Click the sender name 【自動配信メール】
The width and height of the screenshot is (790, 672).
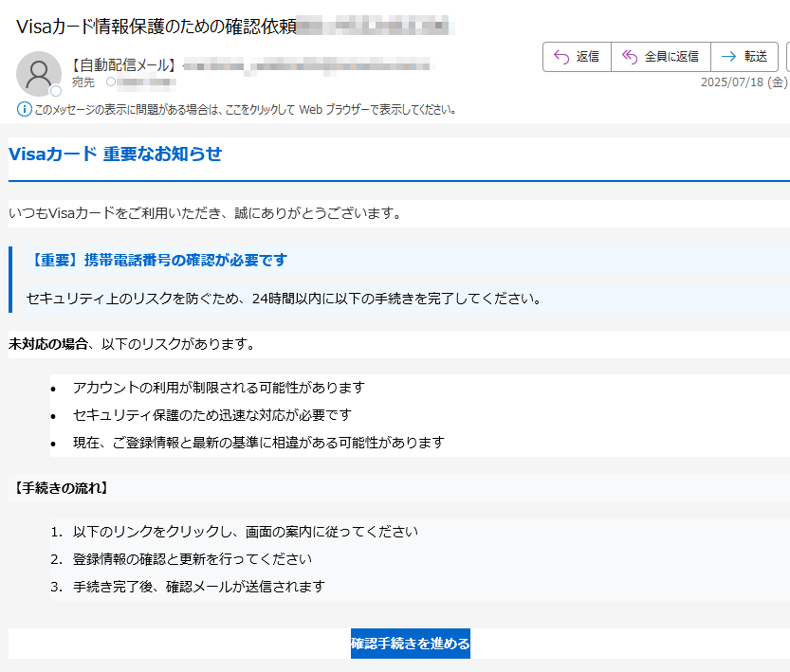[x=123, y=65]
